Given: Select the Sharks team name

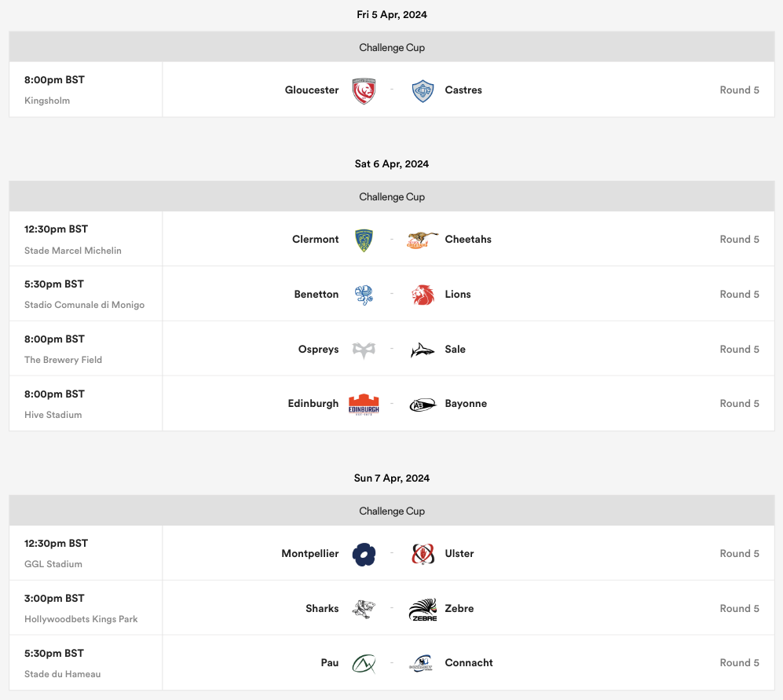Looking at the screenshot, I should click(322, 609).
